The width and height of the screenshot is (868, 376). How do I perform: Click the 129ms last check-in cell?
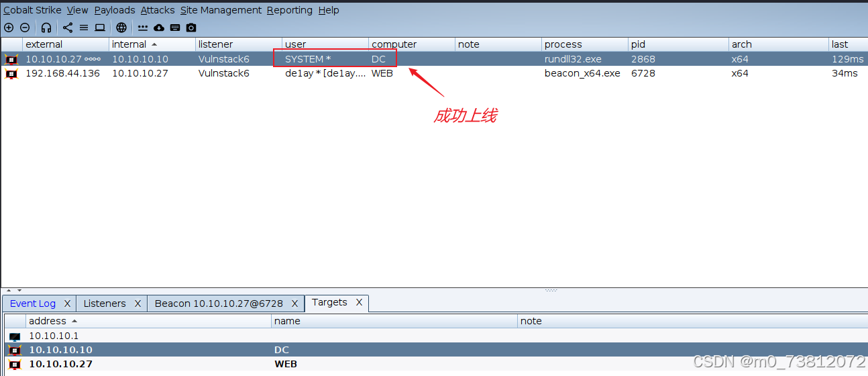[x=847, y=59]
